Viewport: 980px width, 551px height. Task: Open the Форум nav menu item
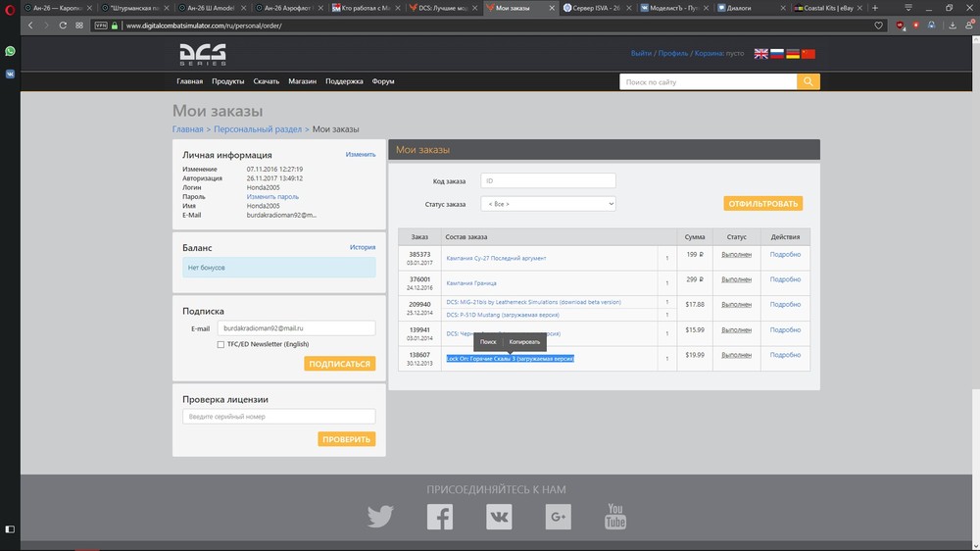click(x=383, y=81)
